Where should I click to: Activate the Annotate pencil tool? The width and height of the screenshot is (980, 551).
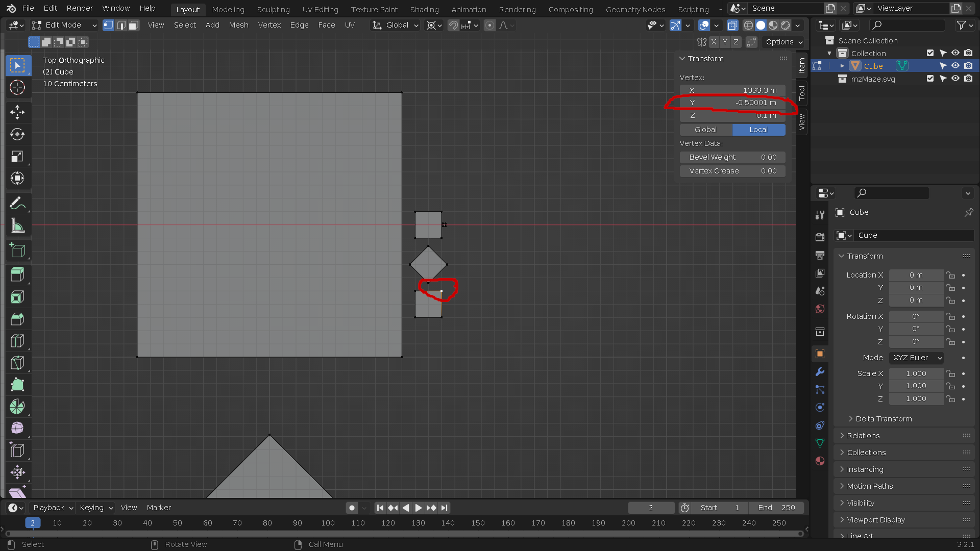[x=17, y=203]
